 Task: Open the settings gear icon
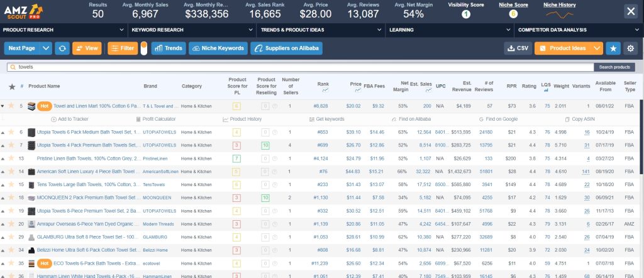[x=631, y=48]
